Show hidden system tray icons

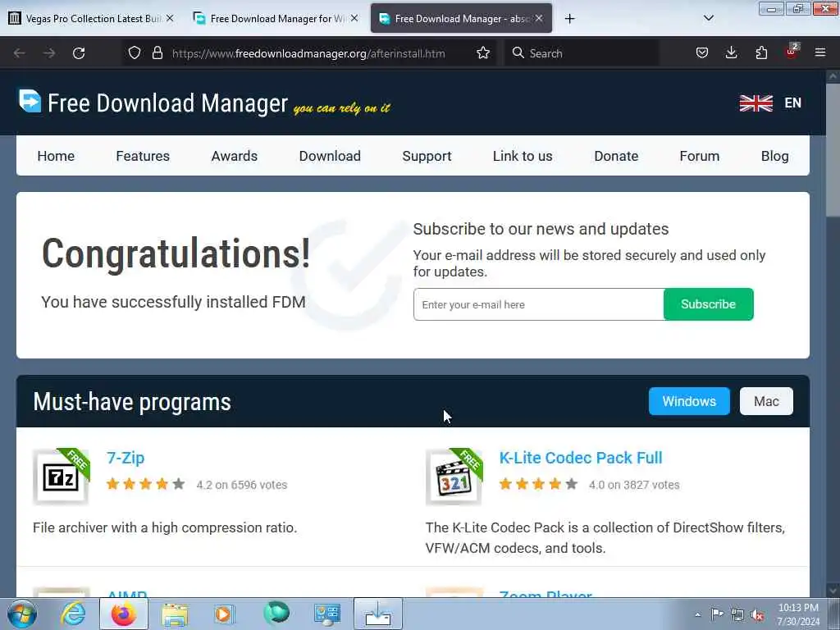point(697,614)
